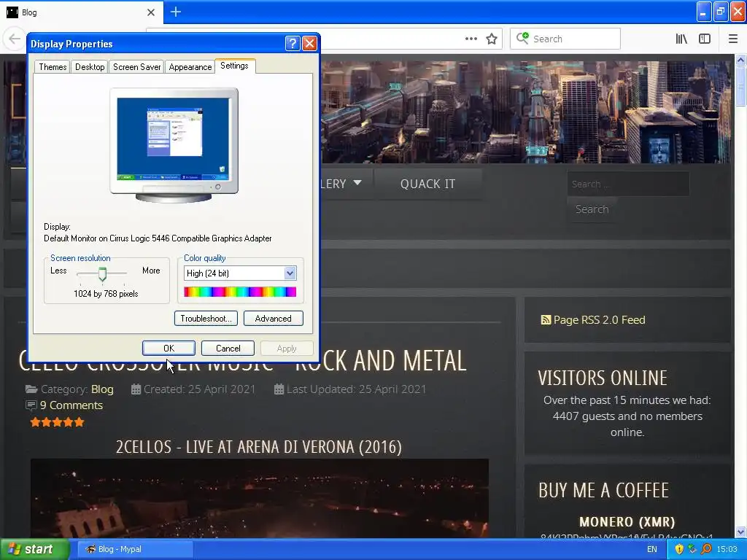
Task: Open new browser tab with plus
Action: point(175,12)
